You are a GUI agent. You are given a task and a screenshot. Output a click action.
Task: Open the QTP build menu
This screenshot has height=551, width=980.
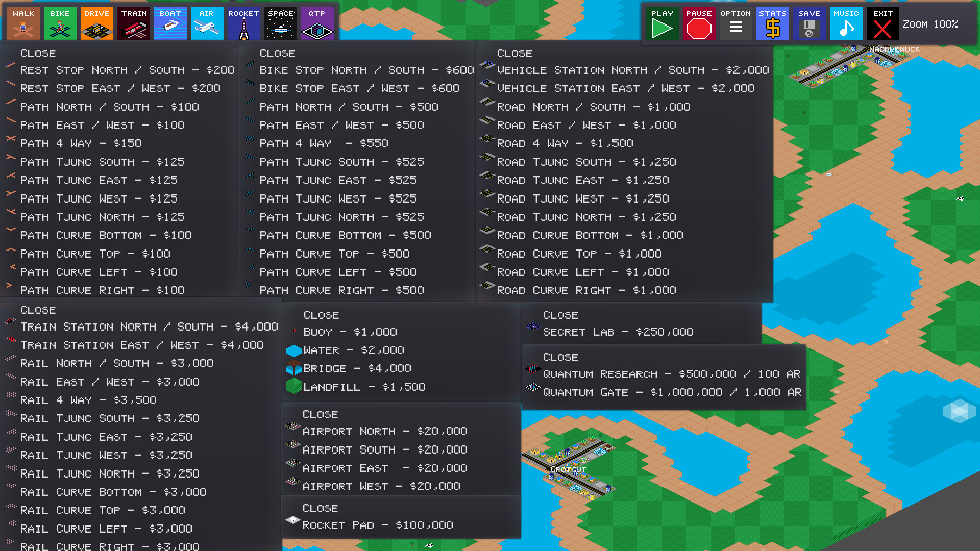click(x=317, y=23)
